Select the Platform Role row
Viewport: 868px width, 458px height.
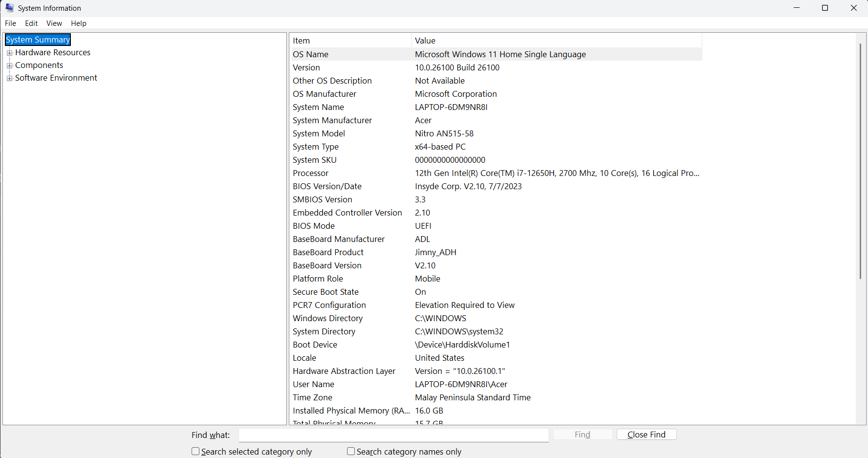496,279
